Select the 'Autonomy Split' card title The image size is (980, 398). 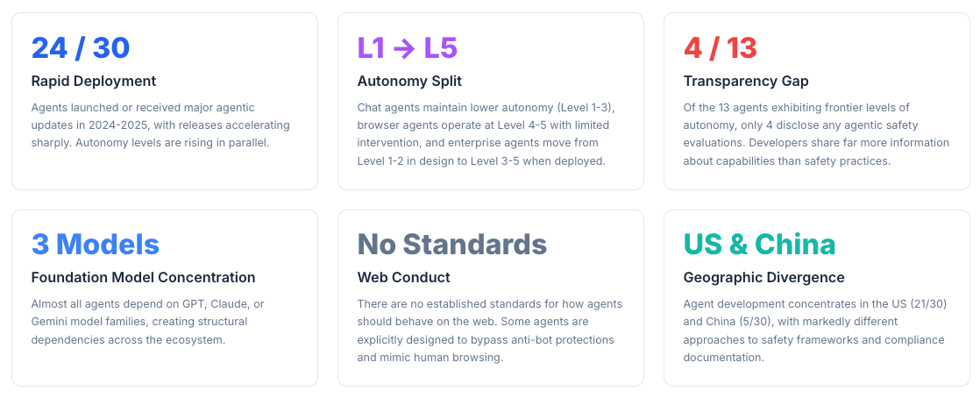409,82
